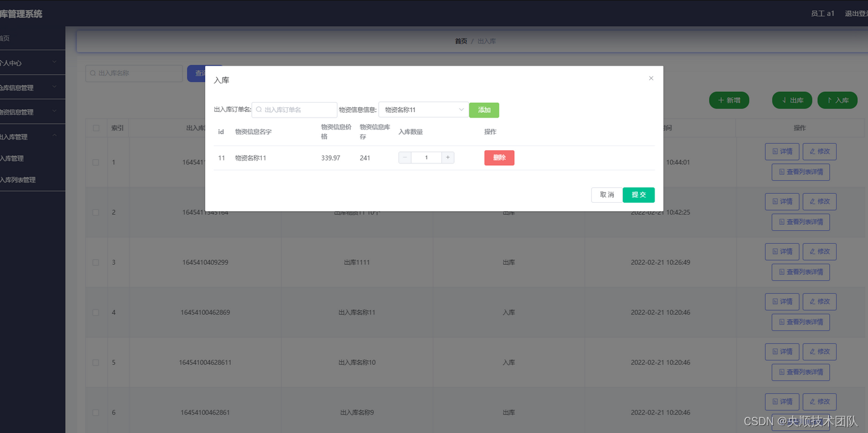The width and height of the screenshot is (868, 433).
Task: Toggle the select-all checkbox in table header
Action: tap(96, 128)
